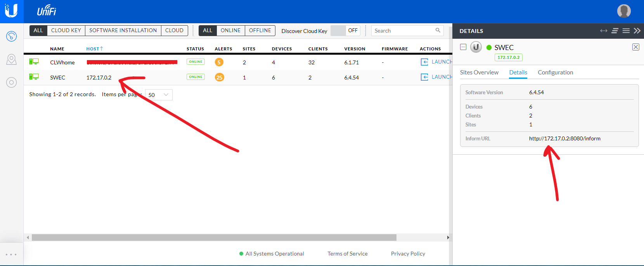Collapse the SWEC details entry with minus box
Viewport: 644px width, 266px height.
(463, 47)
